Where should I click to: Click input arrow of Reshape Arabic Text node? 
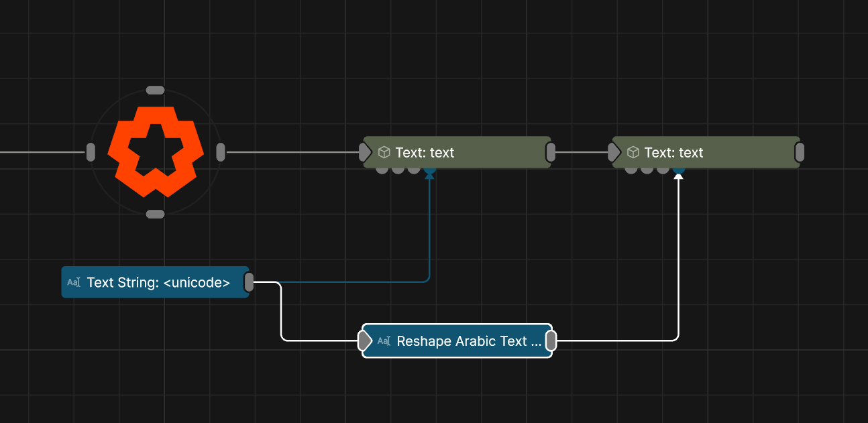pos(365,341)
